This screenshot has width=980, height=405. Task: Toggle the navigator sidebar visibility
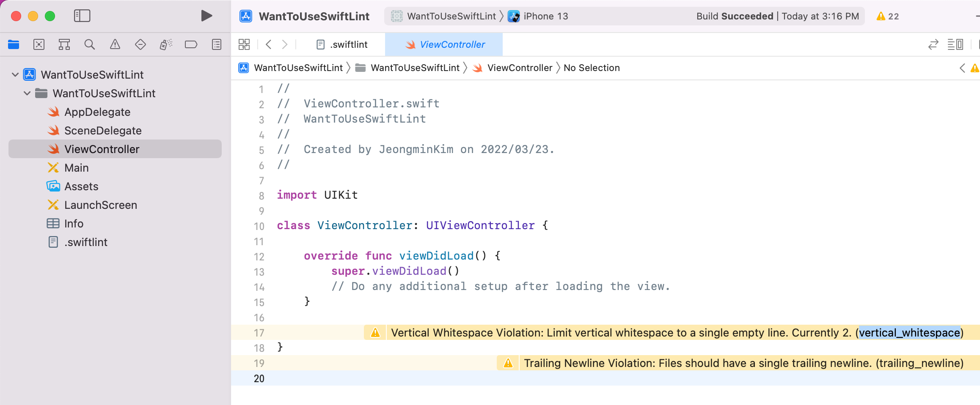coord(82,16)
